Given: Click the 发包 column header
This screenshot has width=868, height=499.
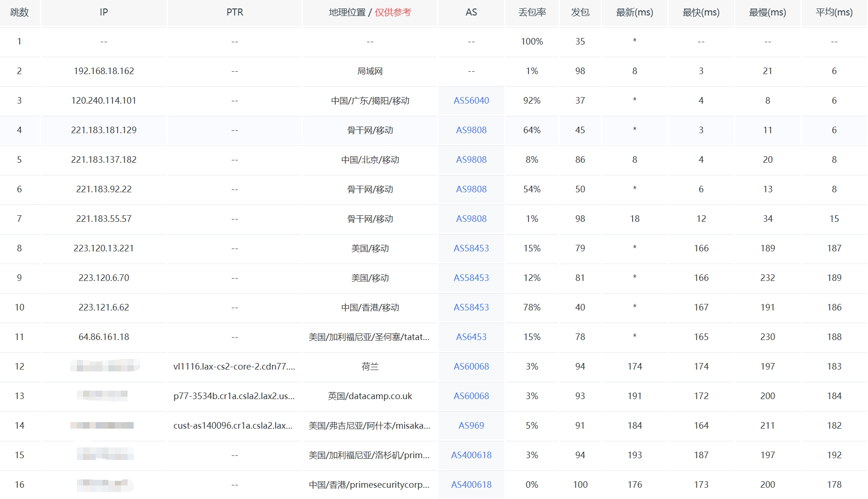Looking at the screenshot, I should [580, 12].
